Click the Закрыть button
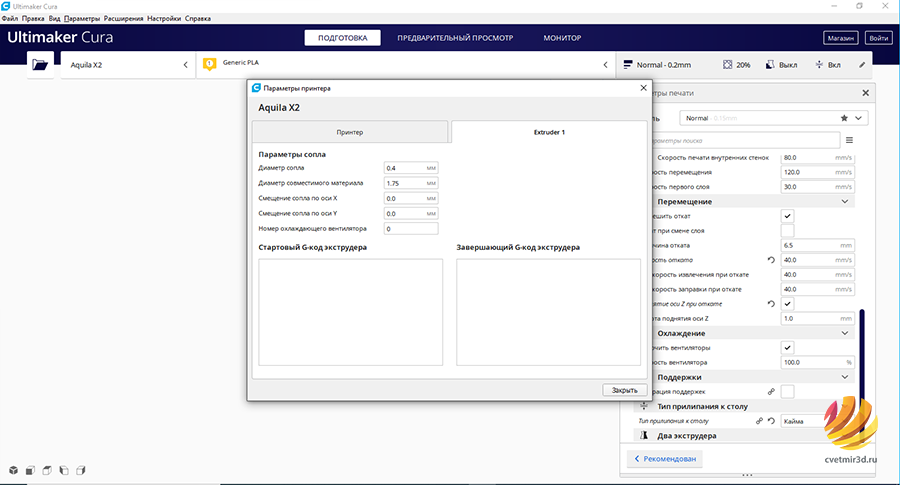Screen dimensions: 900x485 (624, 390)
